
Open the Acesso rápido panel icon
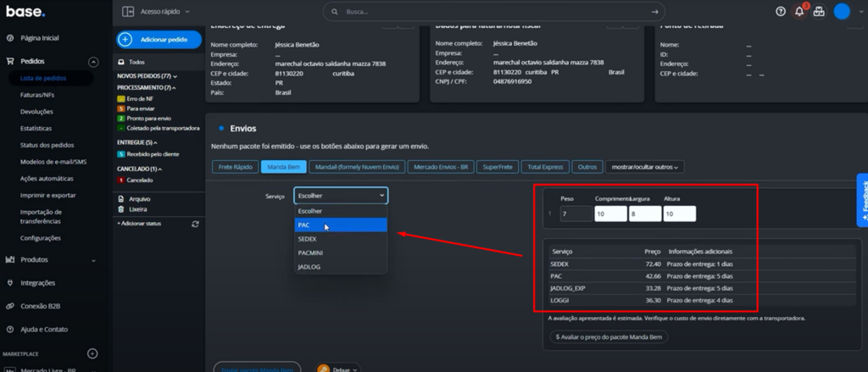click(128, 11)
